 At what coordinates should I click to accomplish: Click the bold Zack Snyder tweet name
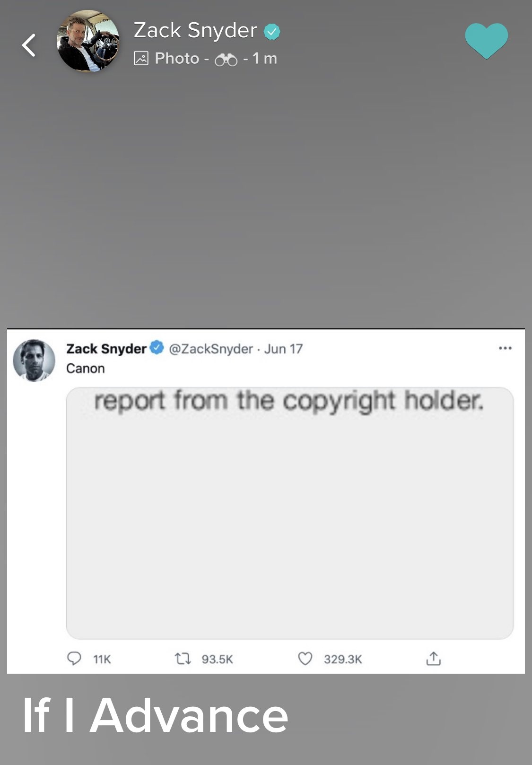coord(106,349)
